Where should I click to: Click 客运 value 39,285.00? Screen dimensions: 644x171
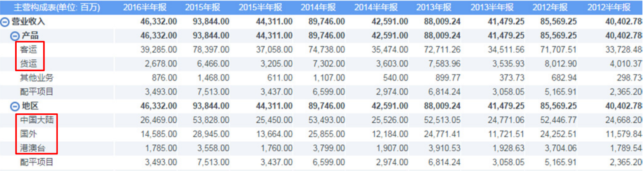[159, 50]
